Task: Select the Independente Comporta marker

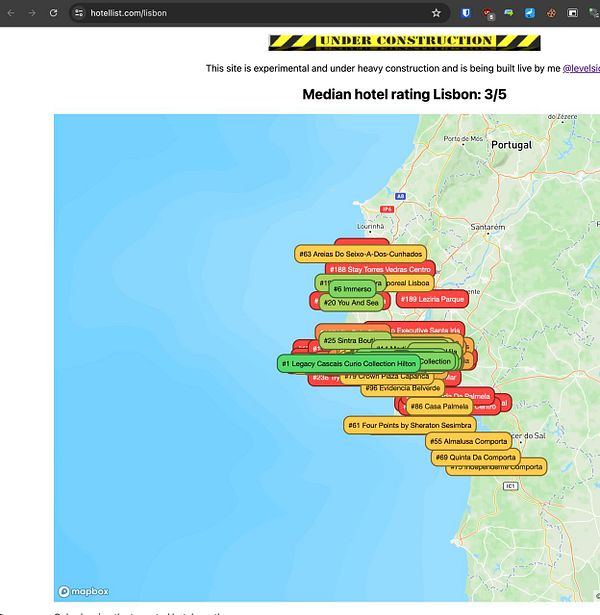Action: [497, 469]
